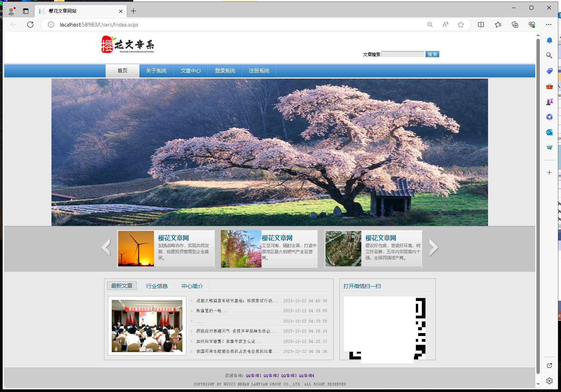The width and height of the screenshot is (561, 392).
Task: Open Microsoft 365 in the sidebar
Action: click(549, 117)
